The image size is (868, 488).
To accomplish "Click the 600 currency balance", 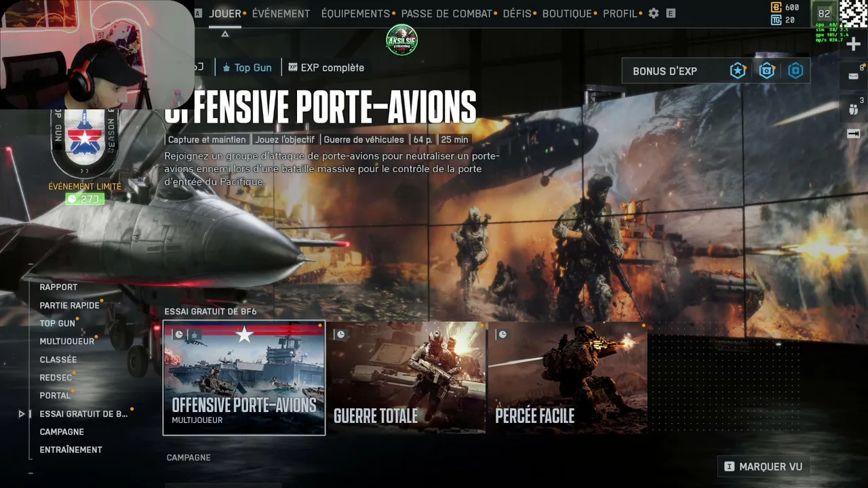I will [x=791, y=7].
